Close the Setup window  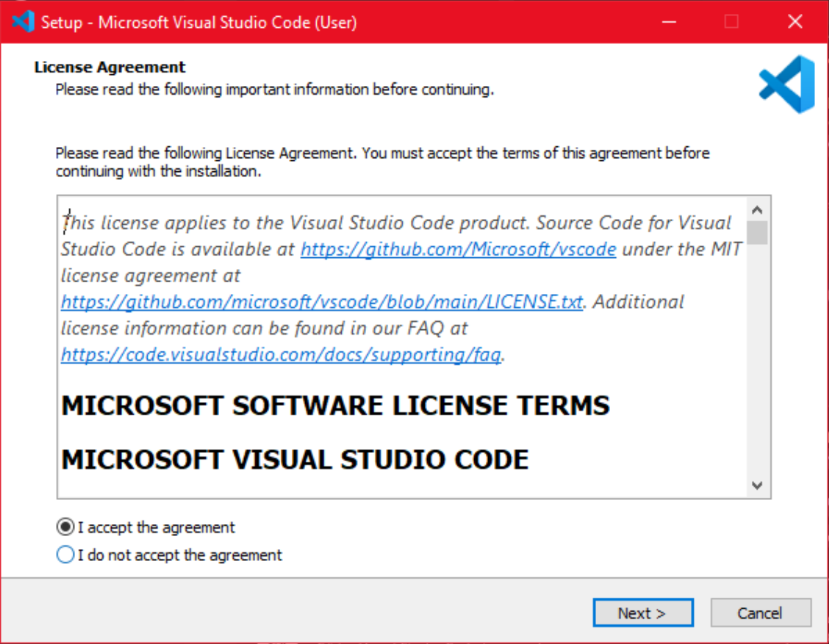coord(794,21)
